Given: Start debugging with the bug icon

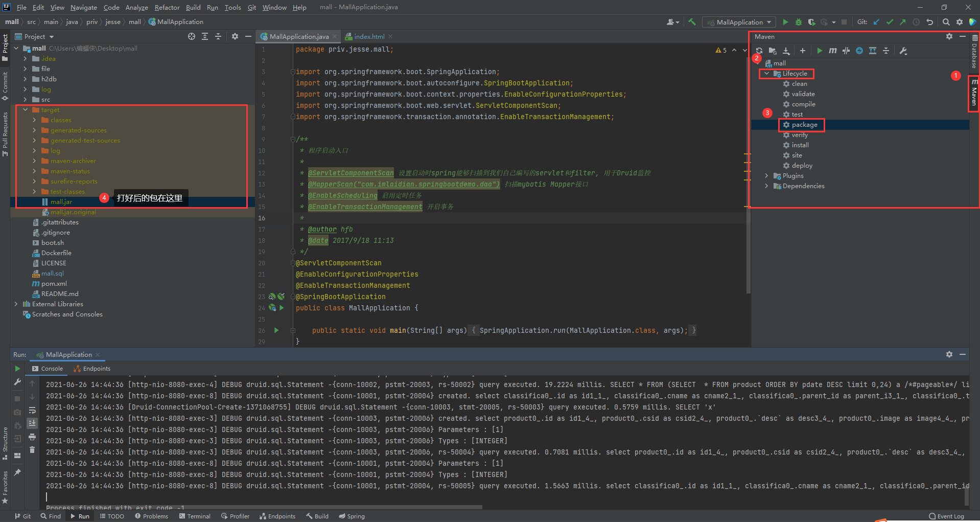Looking at the screenshot, I should pos(798,22).
